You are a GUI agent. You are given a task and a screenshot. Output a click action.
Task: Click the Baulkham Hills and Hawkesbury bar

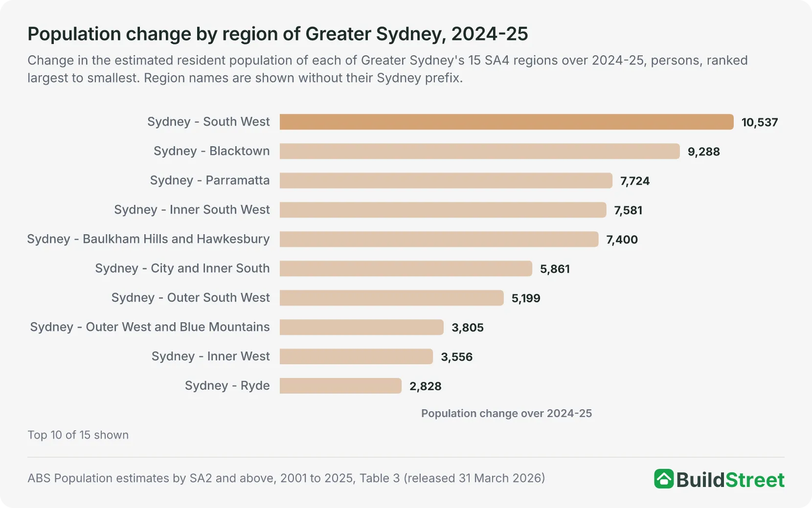[x=439, y=239]
